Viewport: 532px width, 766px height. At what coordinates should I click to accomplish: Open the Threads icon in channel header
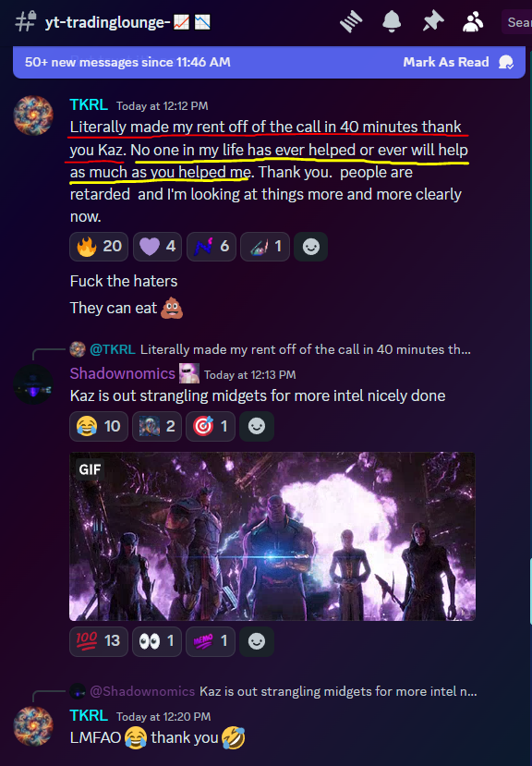point(351,22)
